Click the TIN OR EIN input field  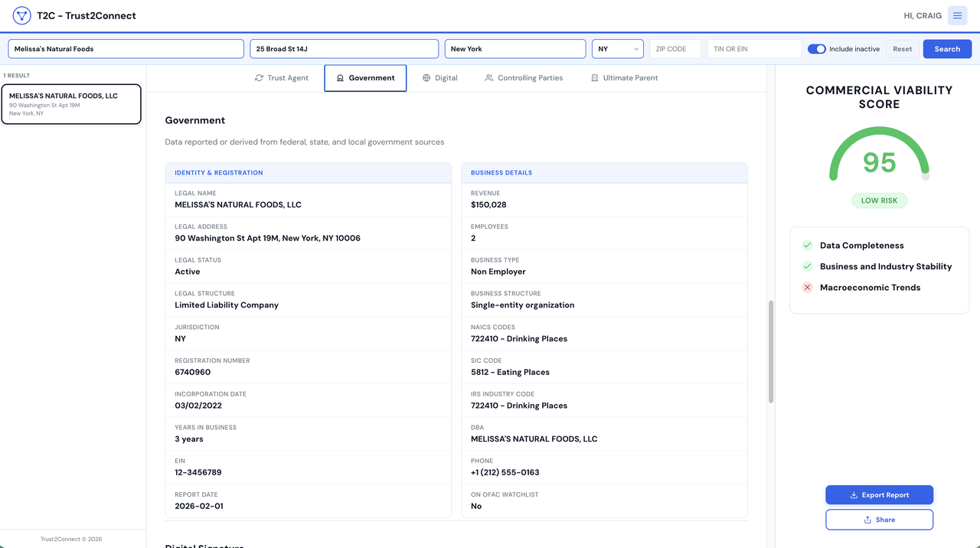pyautogui.click(x=754, y=49)
